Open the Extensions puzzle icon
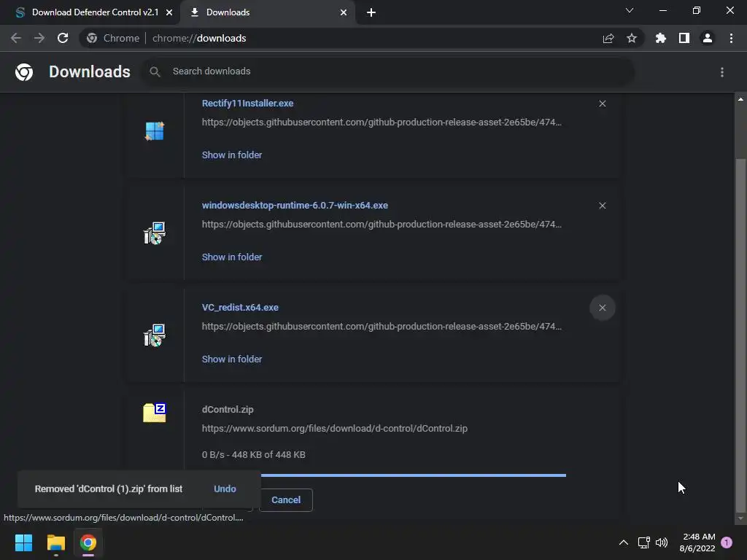The width and height of the screenshot is (747, 560). point(661,38)
